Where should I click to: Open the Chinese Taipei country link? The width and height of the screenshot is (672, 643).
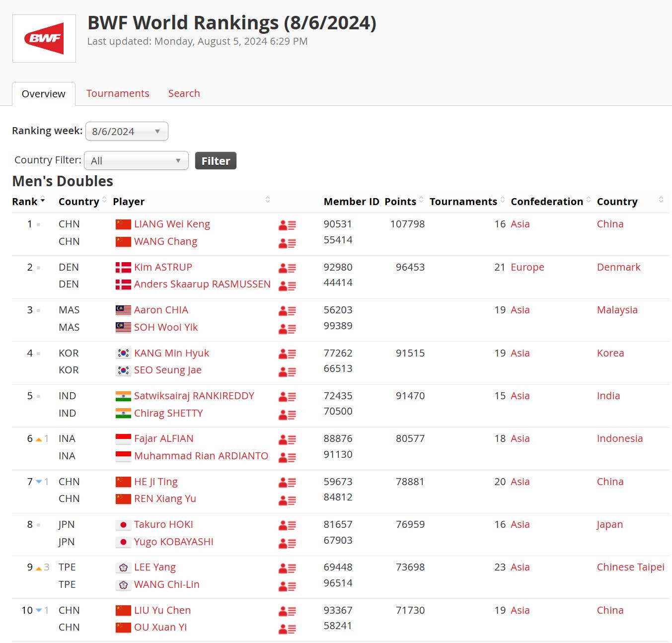(631, 567)
